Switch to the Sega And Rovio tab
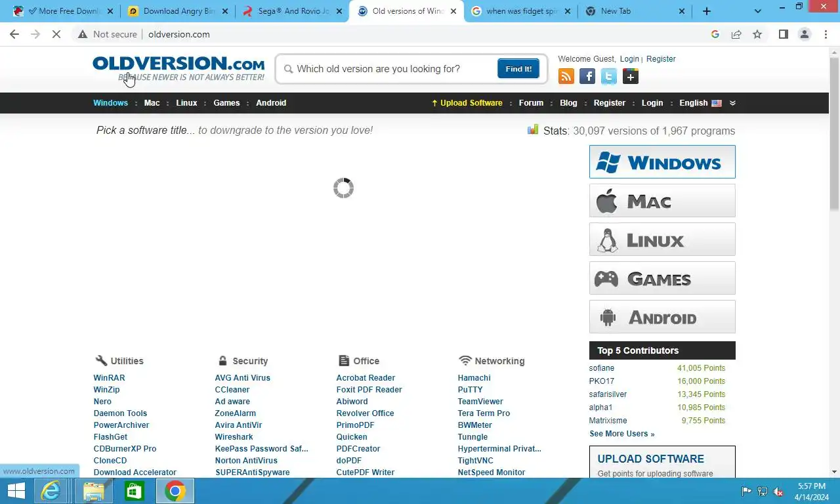 click(292, 11)
